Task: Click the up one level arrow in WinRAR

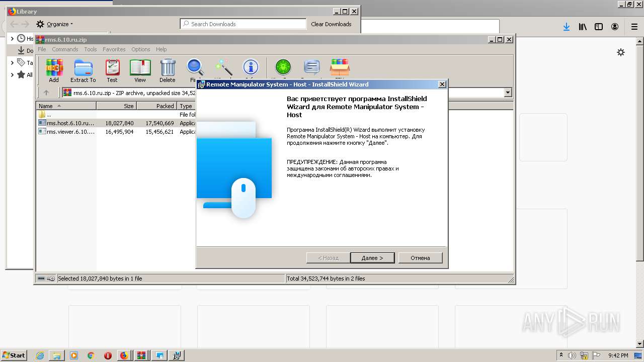Action: tap(46, 93)
